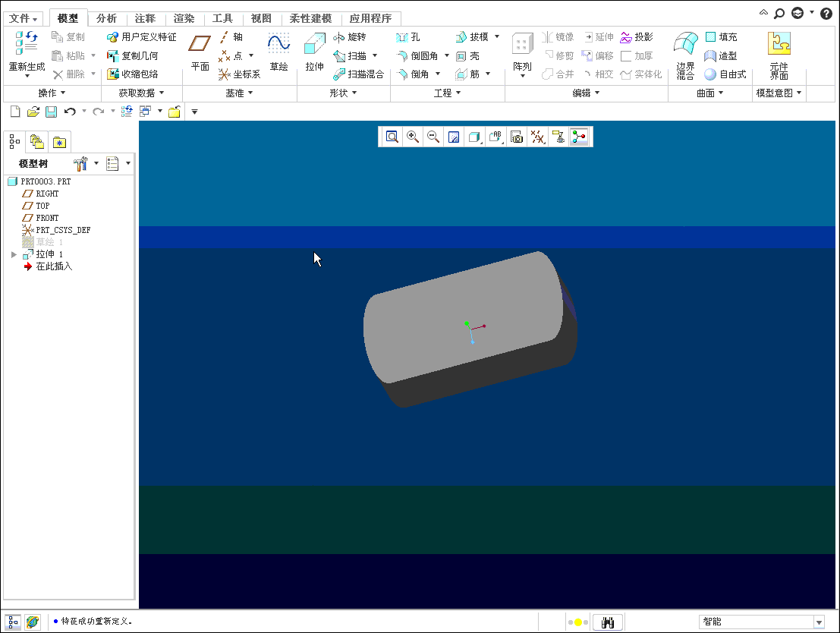Click 用户定义特征 user-defined feature
Viewport: 840px width, 633px height.
141,37
